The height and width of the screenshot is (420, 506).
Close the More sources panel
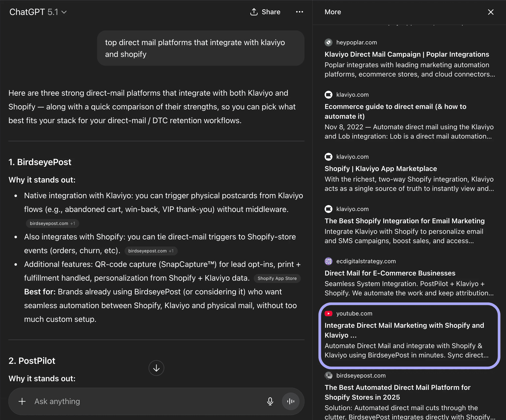(491, 12)
